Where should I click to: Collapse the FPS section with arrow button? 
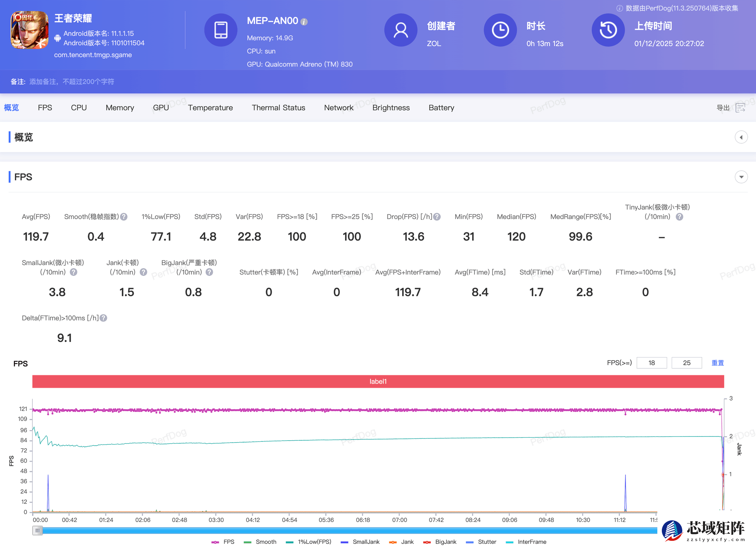[x=741, y=177]
